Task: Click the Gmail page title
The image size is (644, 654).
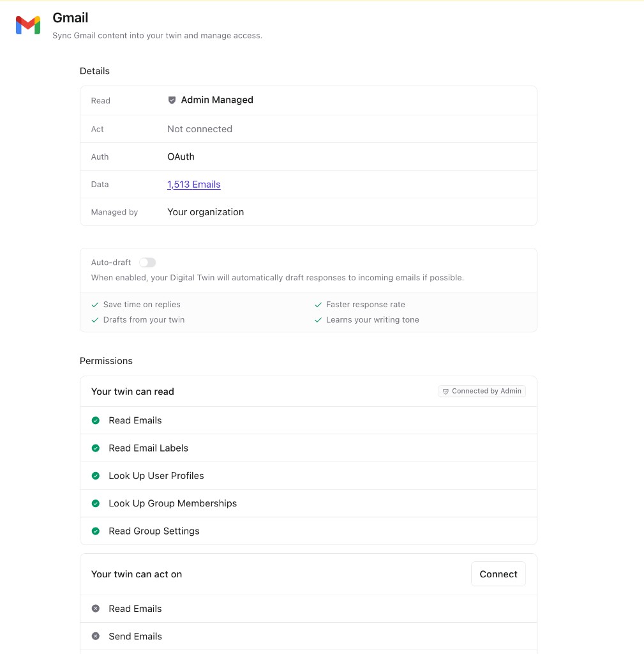Action: click(x=70, y=18)
